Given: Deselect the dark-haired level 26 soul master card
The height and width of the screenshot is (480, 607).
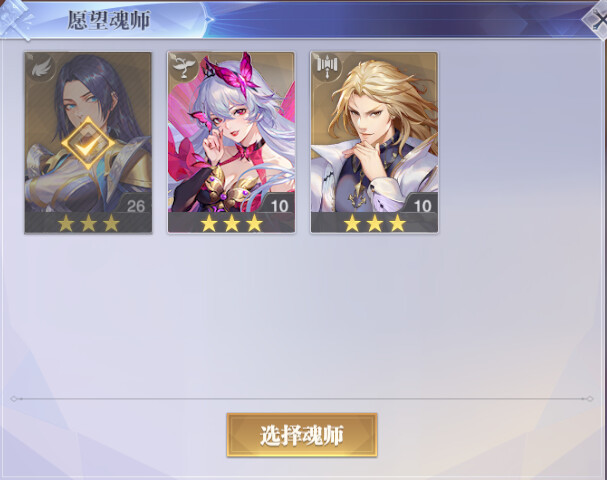Looking at the screenshot, I should click(88, 143).
